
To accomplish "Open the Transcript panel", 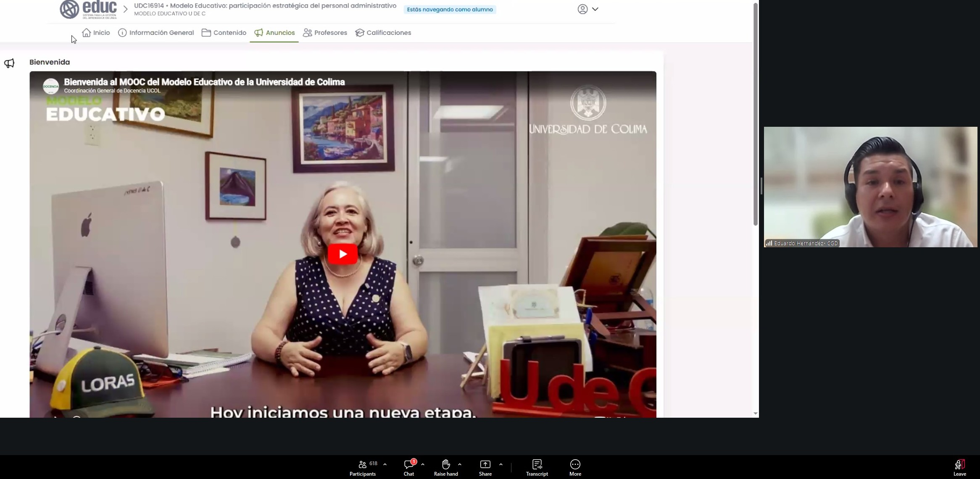I will point(537,468).
